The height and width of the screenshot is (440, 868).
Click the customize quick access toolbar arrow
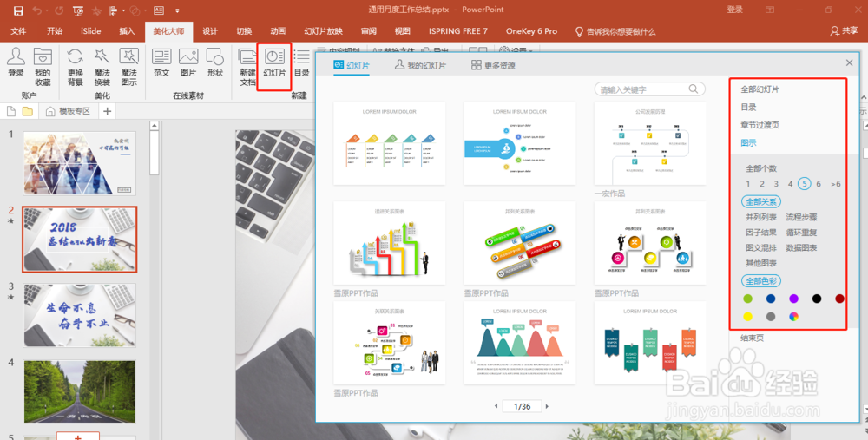(x=177, y=10)
